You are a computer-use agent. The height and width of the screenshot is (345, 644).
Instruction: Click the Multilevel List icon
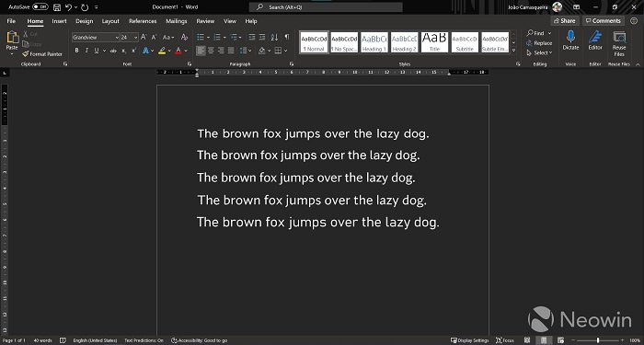[234, 38]
